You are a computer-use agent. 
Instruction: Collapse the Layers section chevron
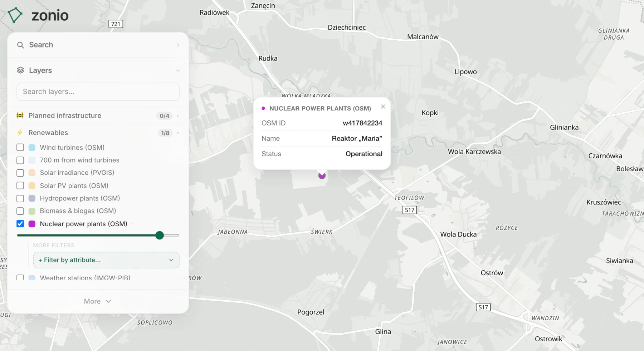(178, 70)
